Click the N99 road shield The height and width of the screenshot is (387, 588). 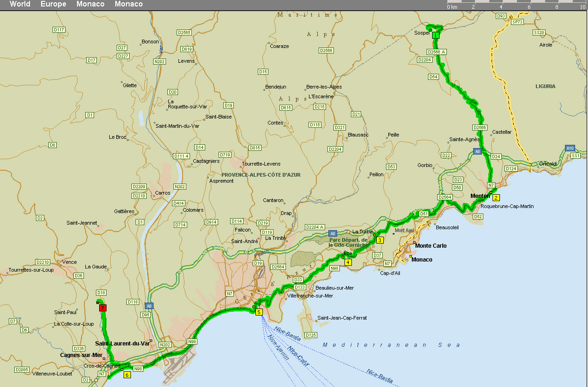tap(192, 342)
